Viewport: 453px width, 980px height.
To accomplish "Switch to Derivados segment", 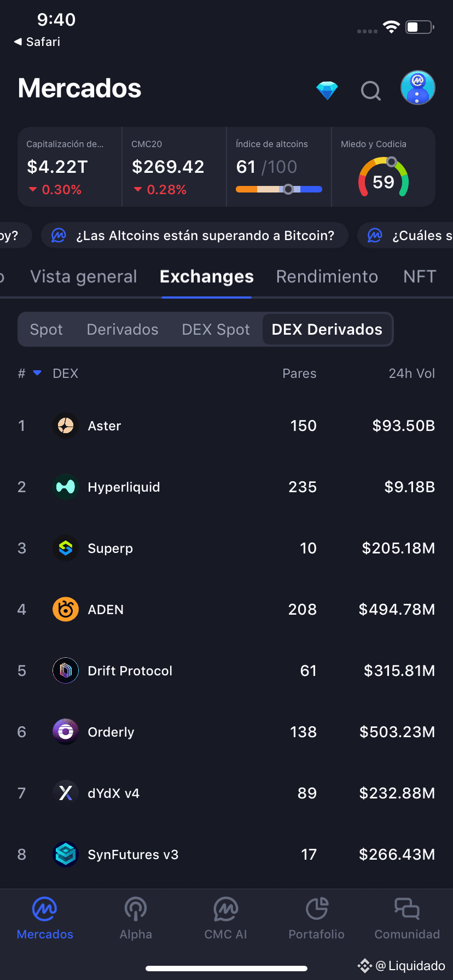I will tap(123, 329).
